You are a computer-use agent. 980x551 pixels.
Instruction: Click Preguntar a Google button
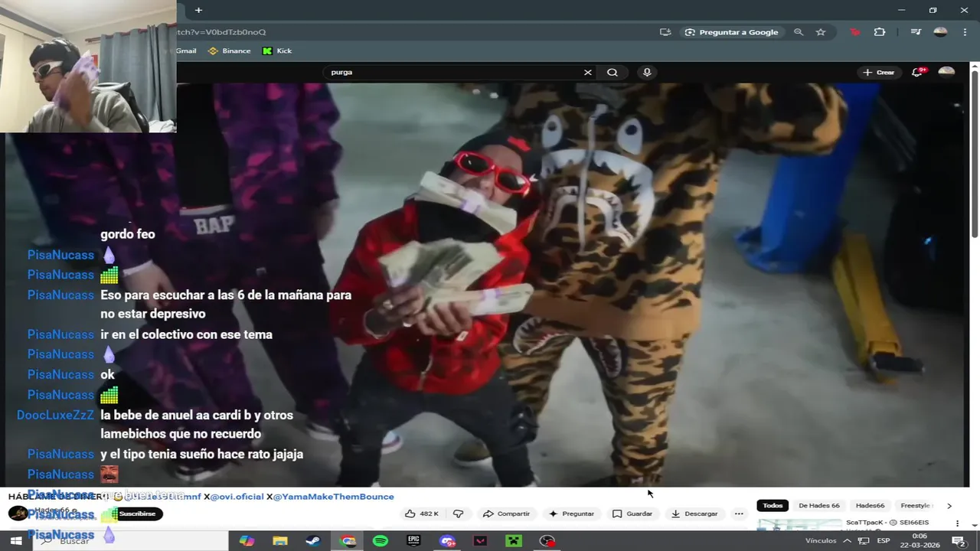coord(732,32)
